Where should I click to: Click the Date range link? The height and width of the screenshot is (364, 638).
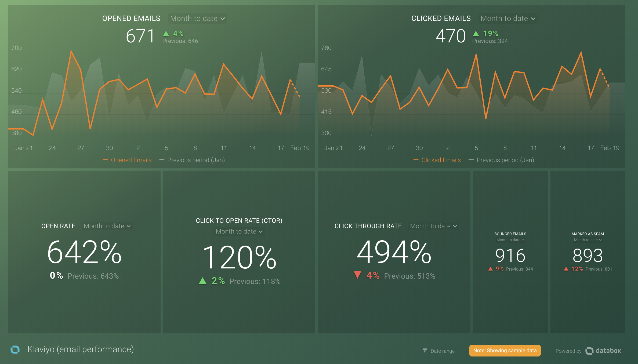coord(442,351)
